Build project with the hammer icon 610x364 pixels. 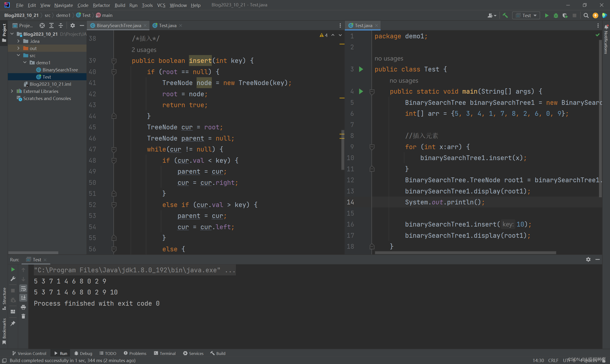(x=505, y=15)
